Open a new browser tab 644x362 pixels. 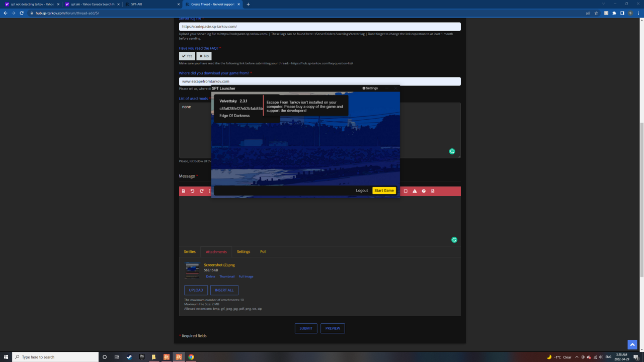click(x=248, y=4)
